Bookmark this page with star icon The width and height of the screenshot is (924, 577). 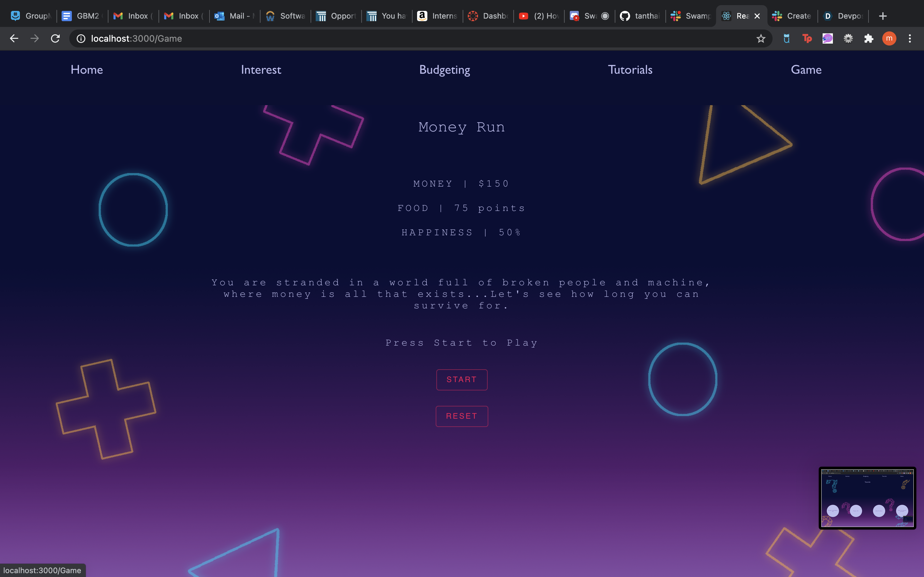click(761, 38)
